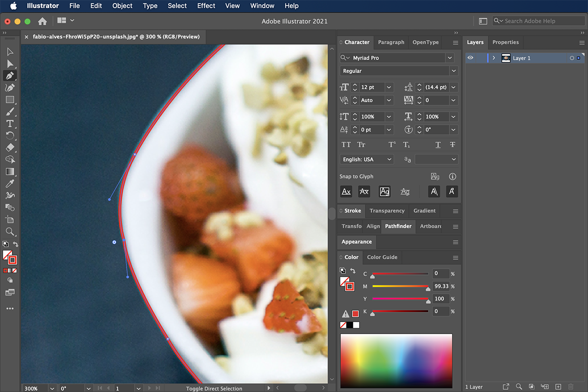Screen dimensions: 588x392
Task: Select the Gradient tool in toolbar
Action: coord(10,171)
